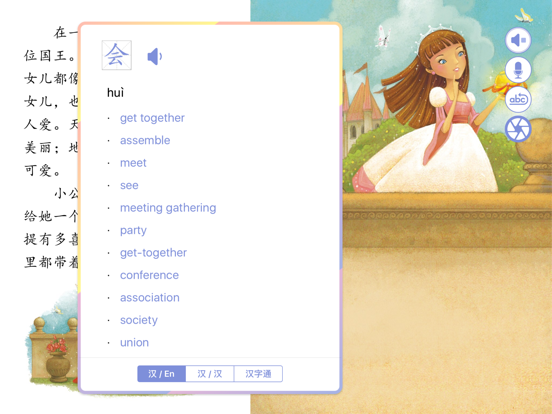This screenshot has height=414, width=552.
Task: Tap the speaker read-aloud icon
Action: pyautogui.click(x=518, y=40)
